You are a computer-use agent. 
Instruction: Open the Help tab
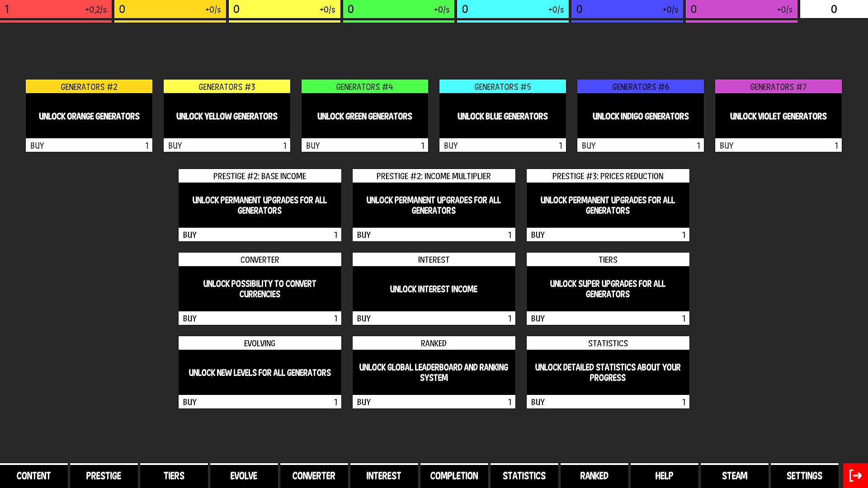[664, 476]
